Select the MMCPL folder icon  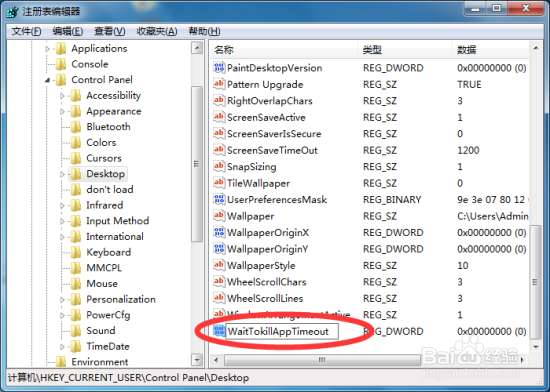click(x=76, y=268)
